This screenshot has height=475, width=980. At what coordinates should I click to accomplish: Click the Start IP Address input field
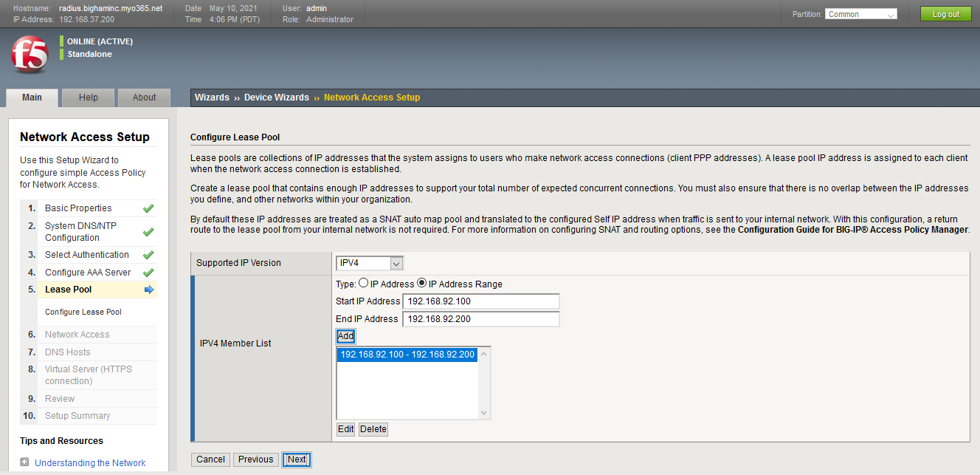(x=480, y=301)
